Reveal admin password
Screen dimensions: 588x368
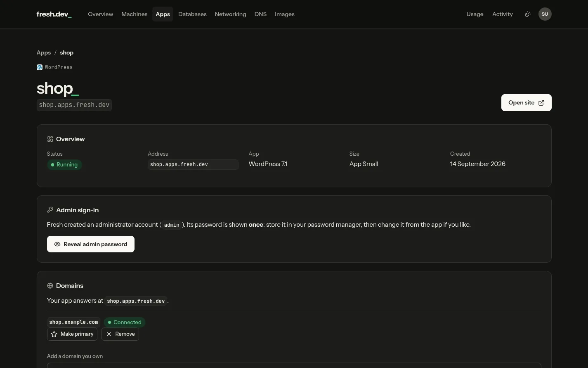click(91, 244)
